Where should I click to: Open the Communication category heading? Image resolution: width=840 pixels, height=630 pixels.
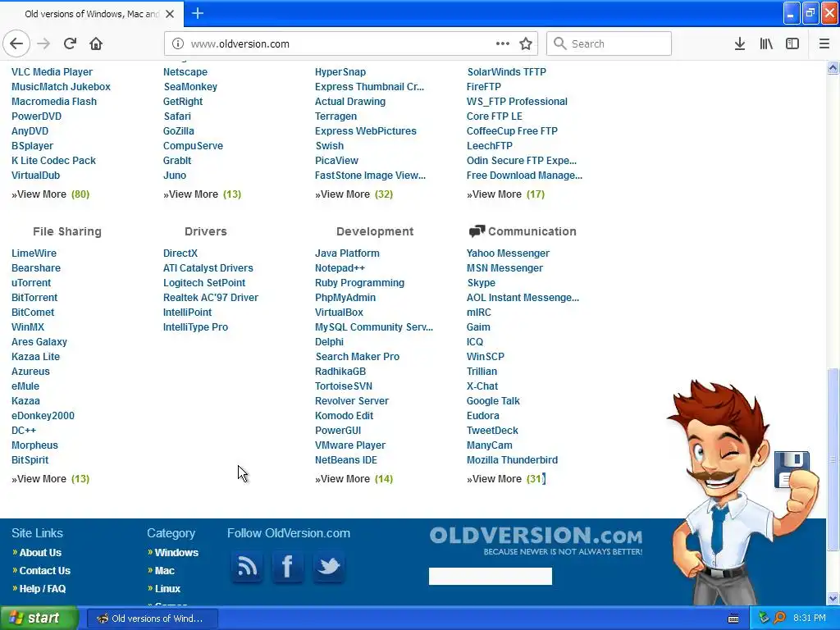point(532,231)
